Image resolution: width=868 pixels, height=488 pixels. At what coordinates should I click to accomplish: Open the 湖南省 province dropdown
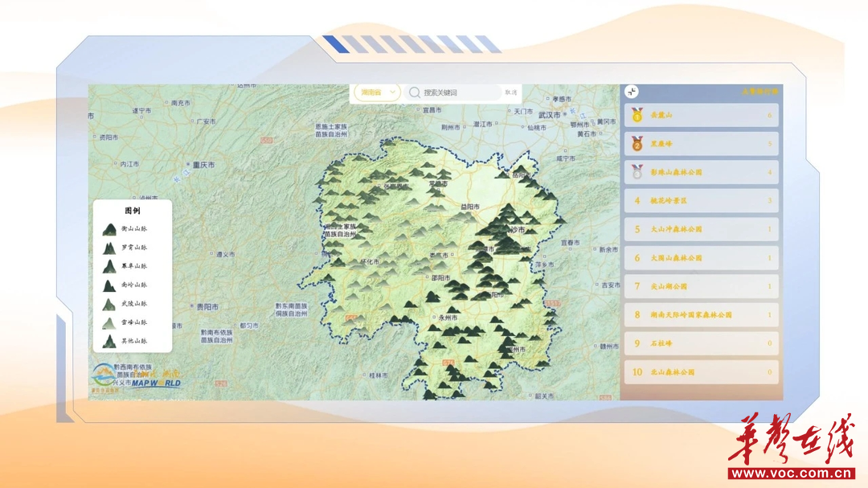[x=378, y=92]
